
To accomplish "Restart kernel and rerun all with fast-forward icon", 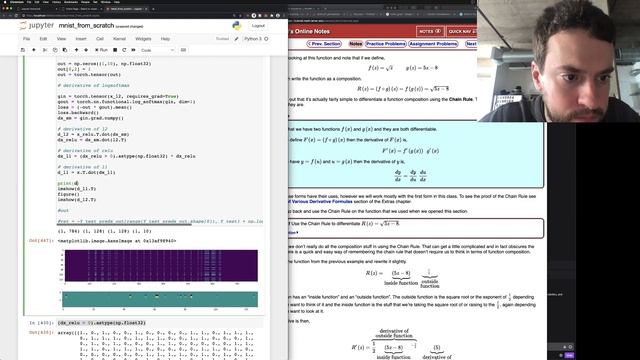I will click(133, 50).
